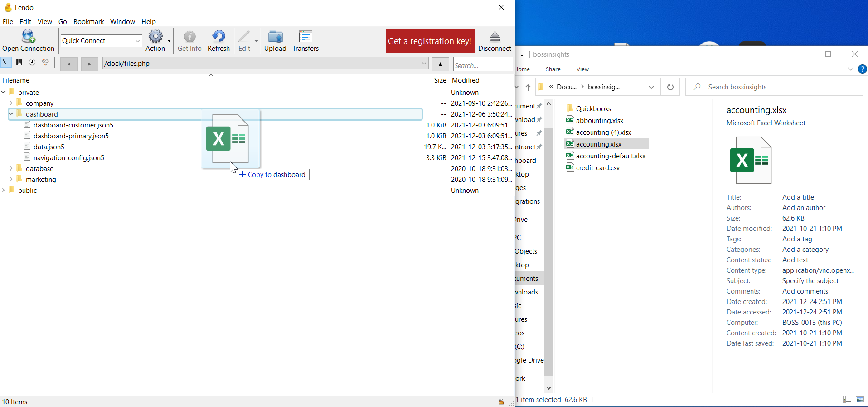Open the Action dropdown arrow
This screenshot has width=868, height=407.
pos(169,41)
